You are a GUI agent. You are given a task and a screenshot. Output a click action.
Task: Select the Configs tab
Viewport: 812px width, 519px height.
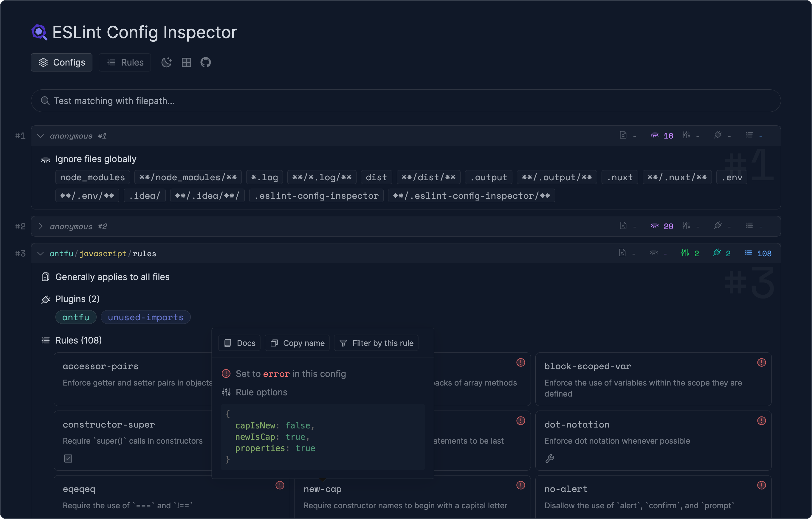click(x=61, y=62)
